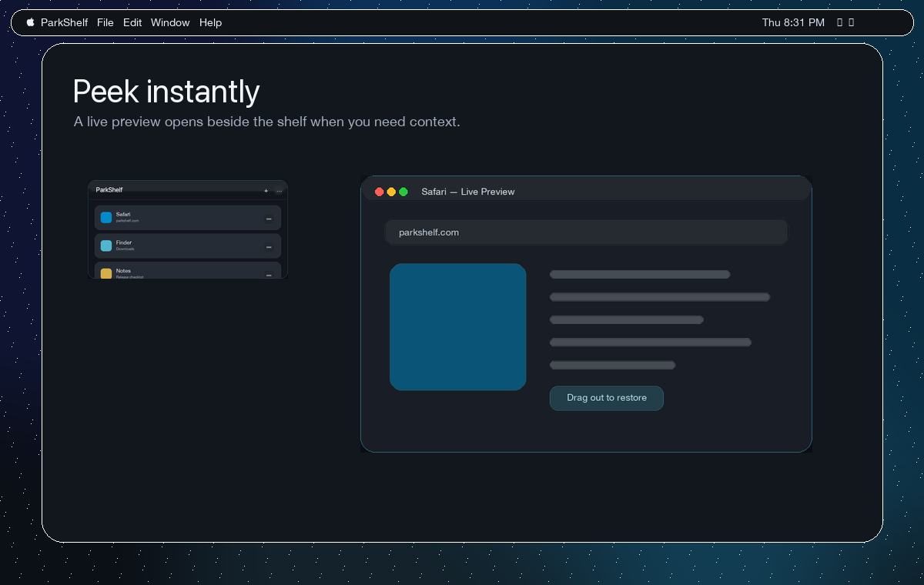924x585 pixels.
Task: Click the teal Finder app icon in the shelf
Action: [x=106, y=246]
